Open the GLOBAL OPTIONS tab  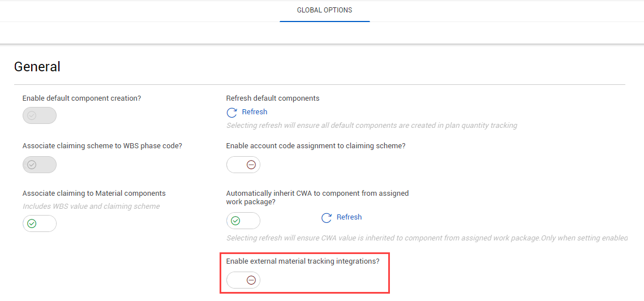coord(324,10)
